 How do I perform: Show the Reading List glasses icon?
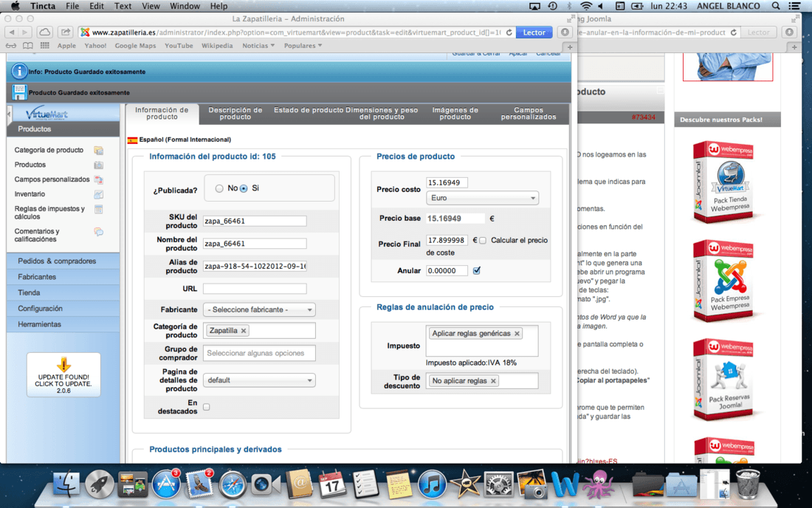coord(11,46)
